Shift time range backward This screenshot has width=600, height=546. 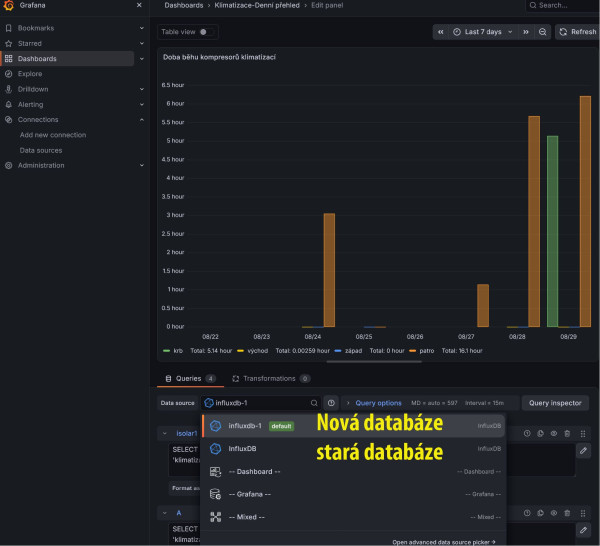(x=440, y=32)
